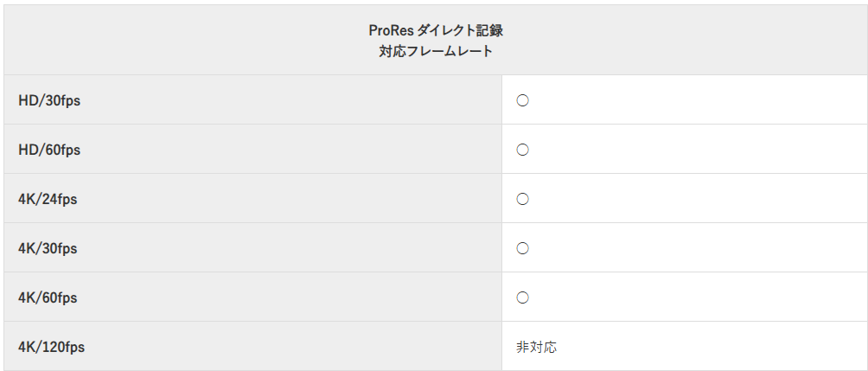The height and width of the screenshot is (371, 868).
Task: Select the 4K/30fps row label
Action: [48, 248]
